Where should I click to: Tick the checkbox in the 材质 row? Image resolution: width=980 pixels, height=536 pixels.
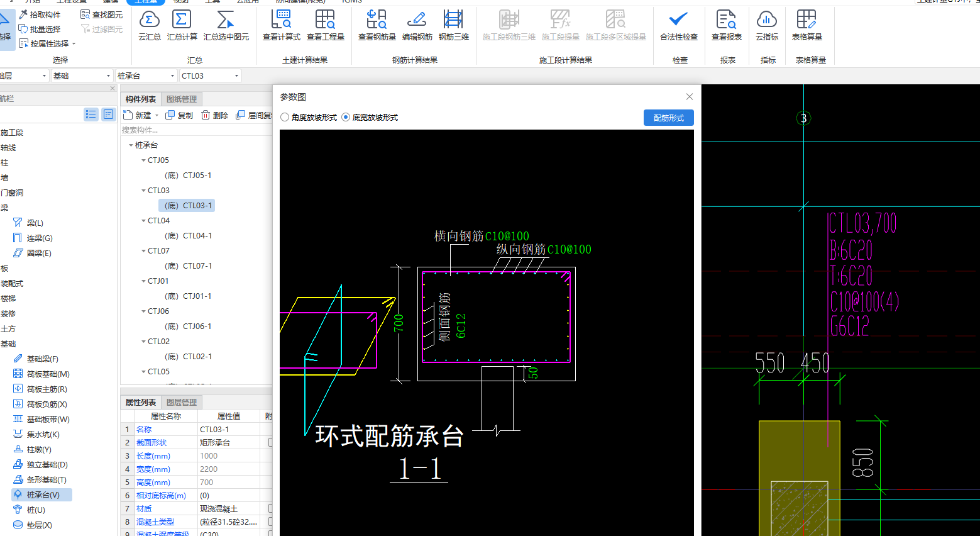click(x=270, y=508)
